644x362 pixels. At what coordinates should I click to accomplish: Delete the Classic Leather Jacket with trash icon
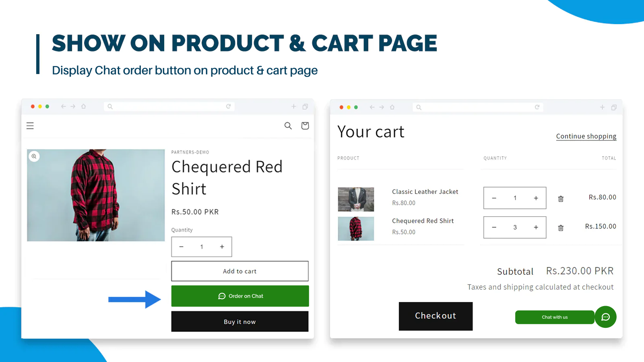(x=560, y=198)
